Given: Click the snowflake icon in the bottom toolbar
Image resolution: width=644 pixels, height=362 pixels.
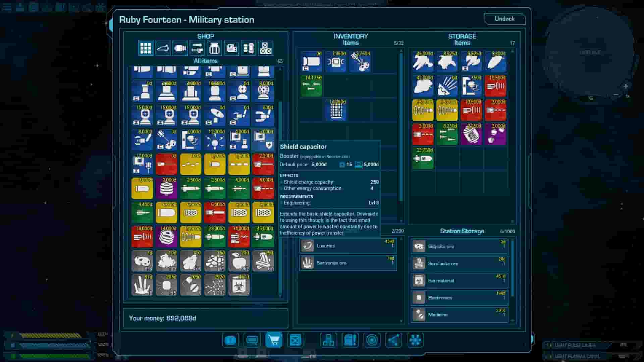Looking at the screenshot, I should click(x=415, y=340).
